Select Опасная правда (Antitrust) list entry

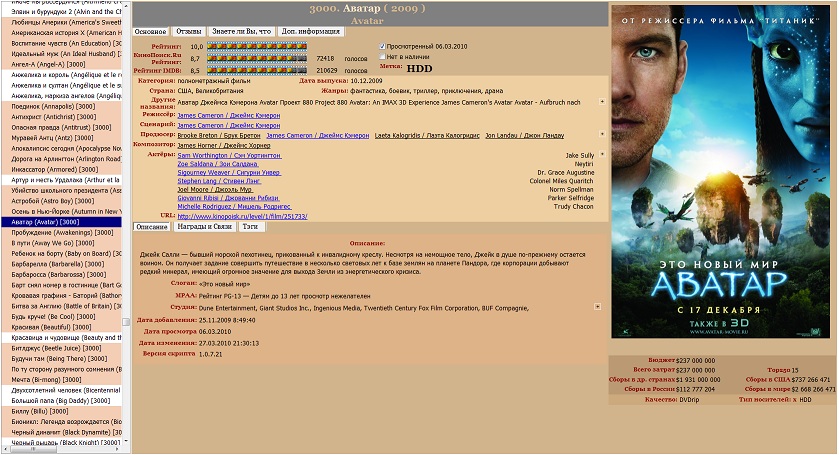[62, 127]
